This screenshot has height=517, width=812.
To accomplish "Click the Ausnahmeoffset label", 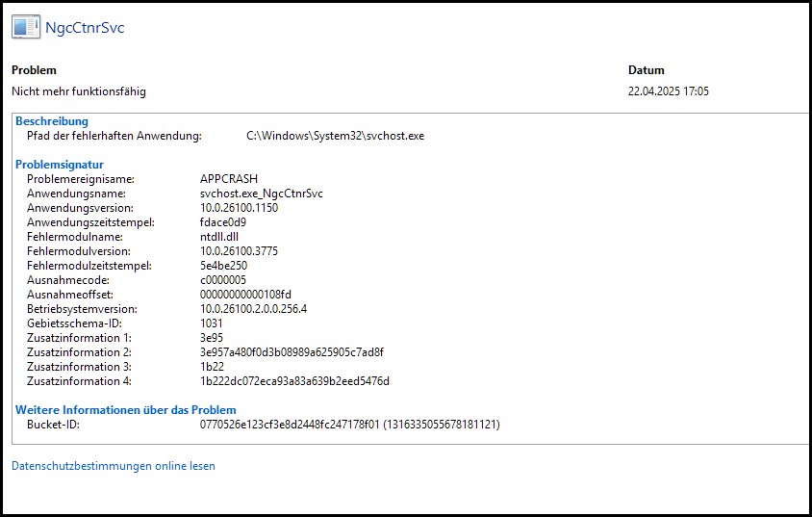I will [x=70, y=295].
